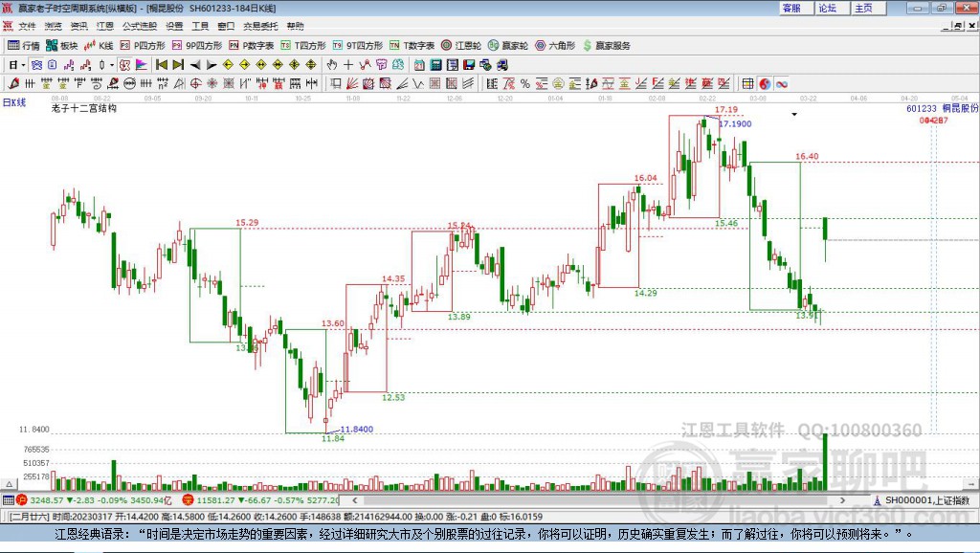Click the grid table icon in drawing toolbar
Image resolution: width=980 pixels, height=553 pixels.
point(747,84)
